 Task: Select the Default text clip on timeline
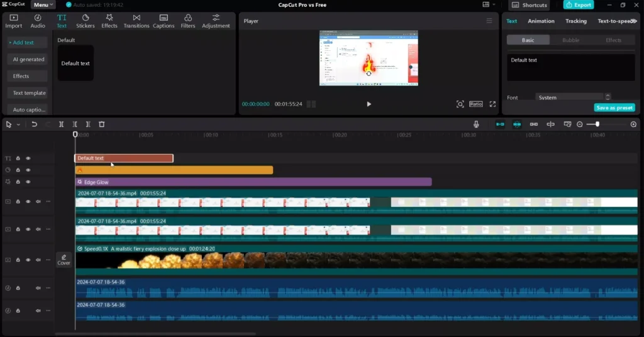(124, 158)
